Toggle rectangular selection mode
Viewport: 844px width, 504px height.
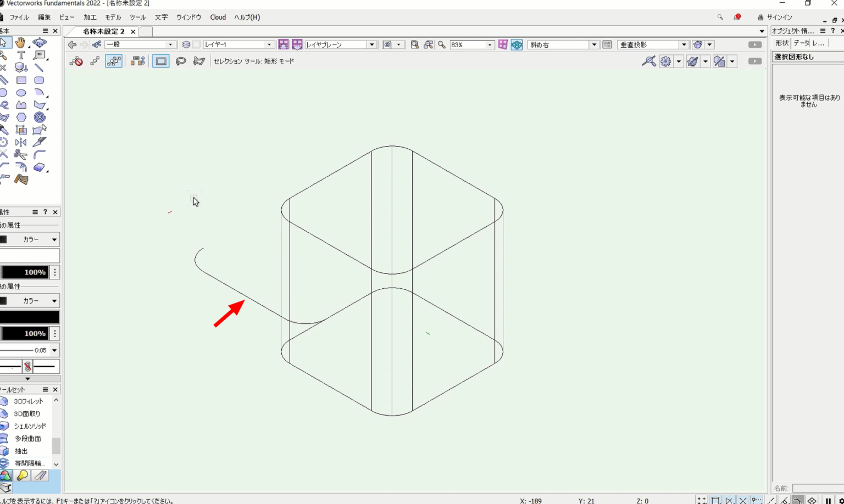[161, 61]
